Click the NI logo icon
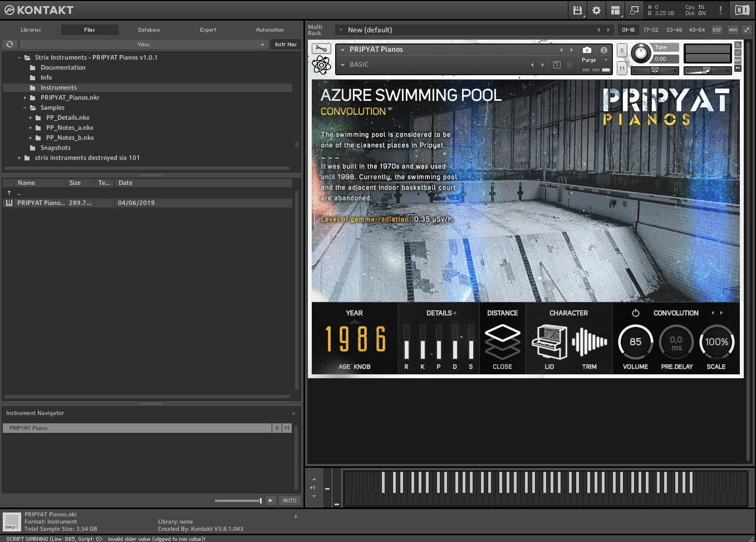This screenshot has width=756, height=542. (x=742, y=10)
